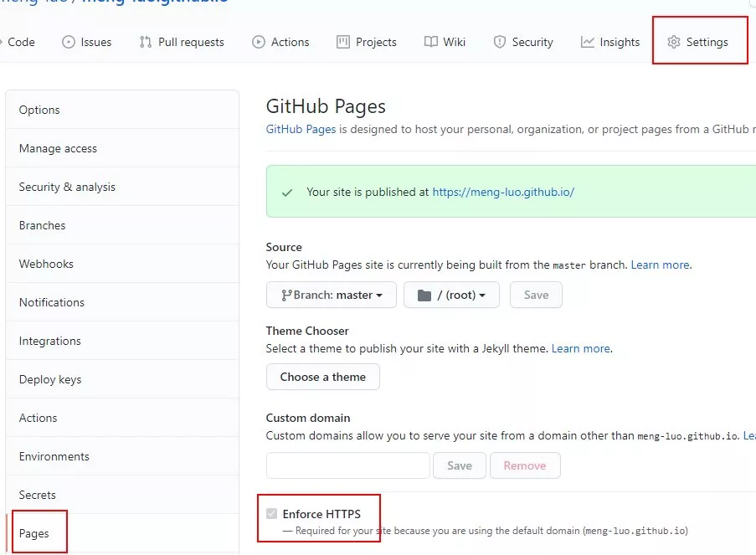Open the Pull requests tab
Screen dimensions: 756x555
(182, 42)
